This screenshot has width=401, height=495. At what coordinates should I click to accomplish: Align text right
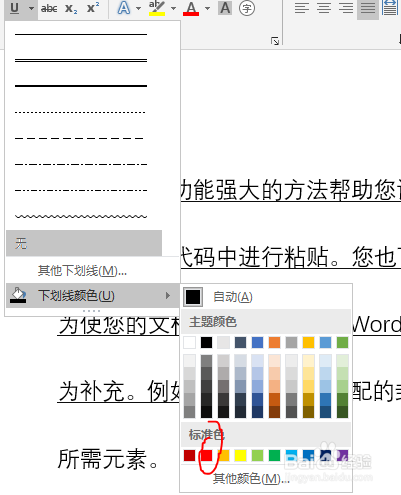coord(346,8)
